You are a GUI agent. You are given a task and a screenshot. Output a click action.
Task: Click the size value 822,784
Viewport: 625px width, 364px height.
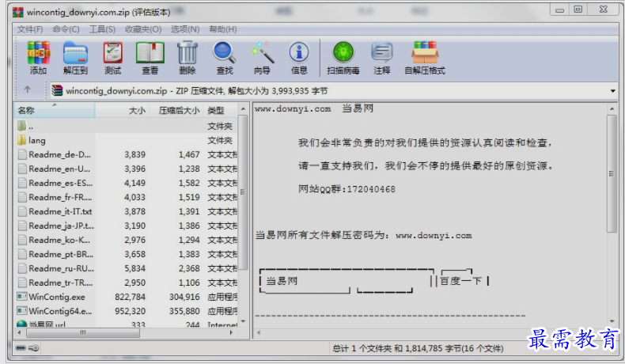130,297
